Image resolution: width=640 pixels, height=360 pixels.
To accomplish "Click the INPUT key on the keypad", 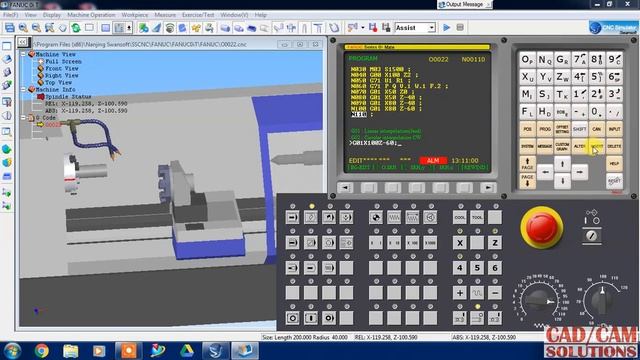I will pos(614,129).
